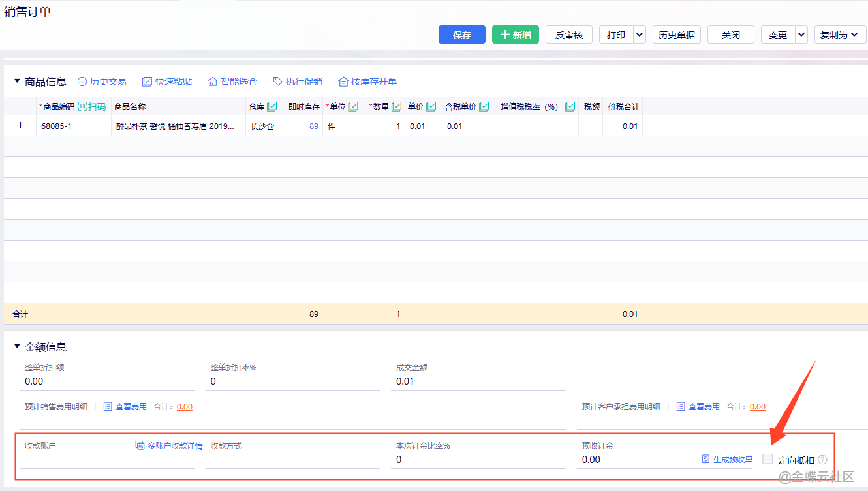Click the 定向抵扣 help question icon
The height and width of the screenshot is (491, 868).
(822, 460)
